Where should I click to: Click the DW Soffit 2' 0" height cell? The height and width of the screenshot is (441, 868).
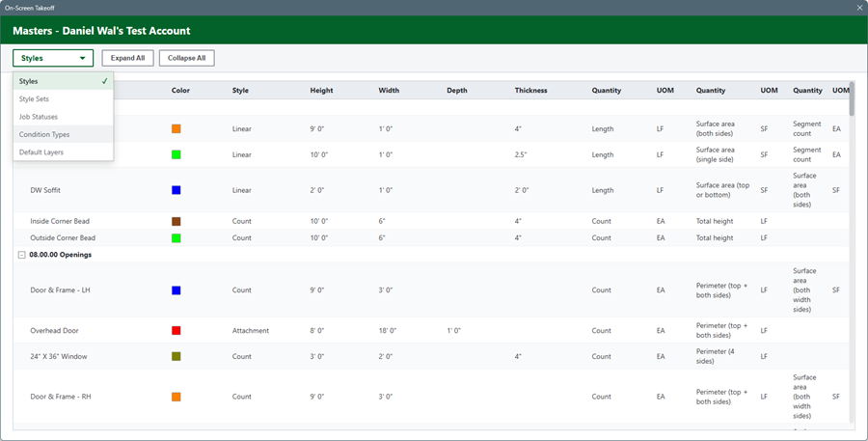[317, 190]
